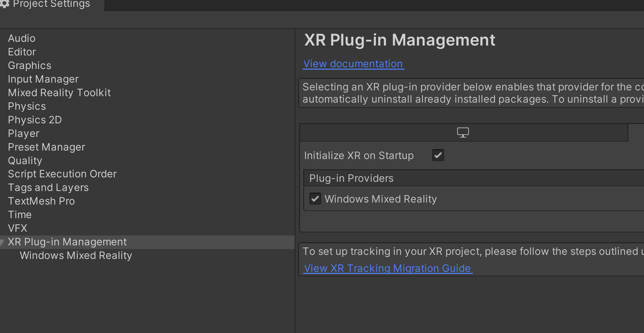Open the Player settings
Screen dimensions: 644x333
(x=24, y=134)
